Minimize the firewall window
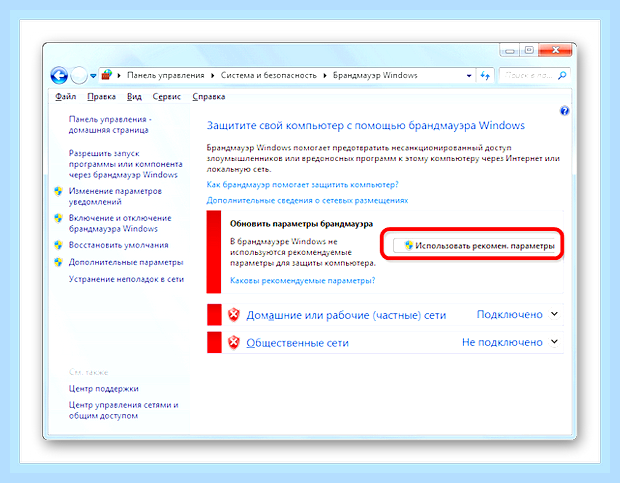 [510, 50]
